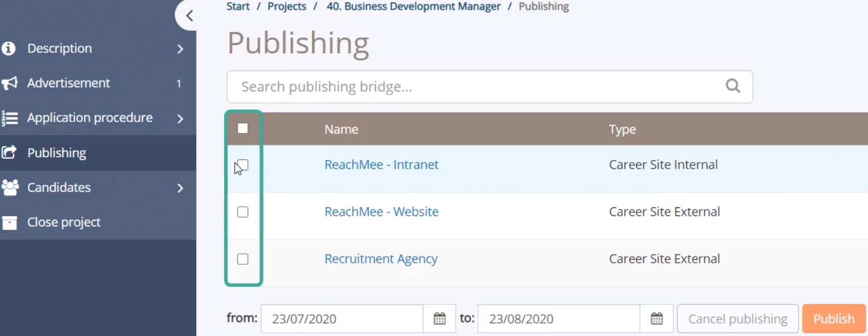Click the Search publishing bridge field
868x336 pixels.
(489, 87)
